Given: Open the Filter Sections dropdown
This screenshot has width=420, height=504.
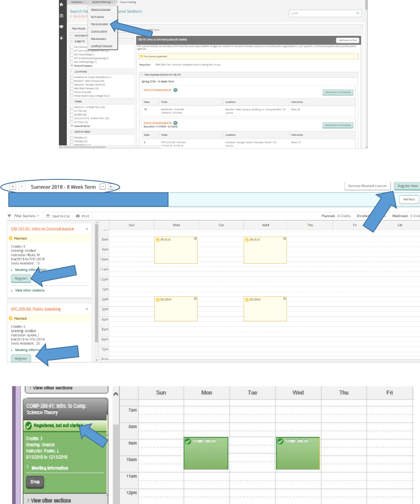Looking at the screenshot, I should point(24,216).
